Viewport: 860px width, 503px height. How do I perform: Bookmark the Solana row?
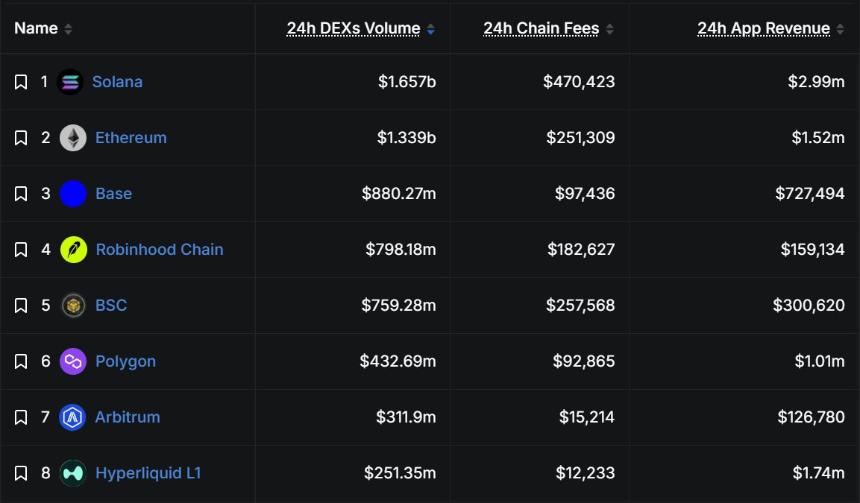(x=21, y=82)
